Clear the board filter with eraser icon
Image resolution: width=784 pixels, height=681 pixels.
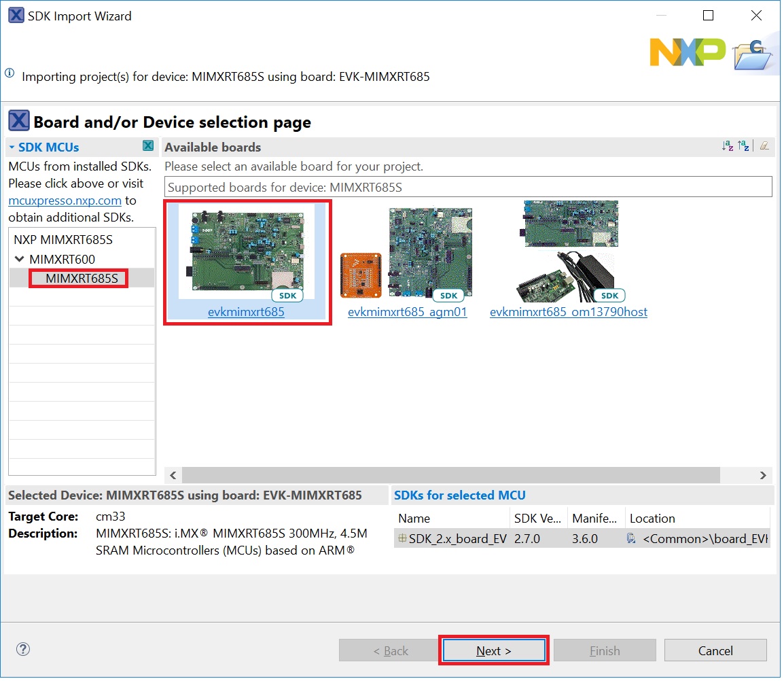point(764,146)
